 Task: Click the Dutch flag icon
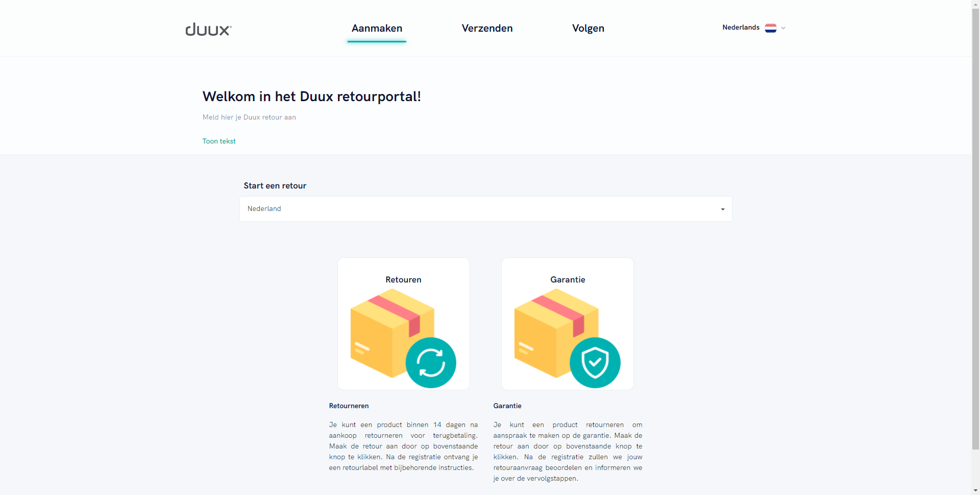(771, 28)
